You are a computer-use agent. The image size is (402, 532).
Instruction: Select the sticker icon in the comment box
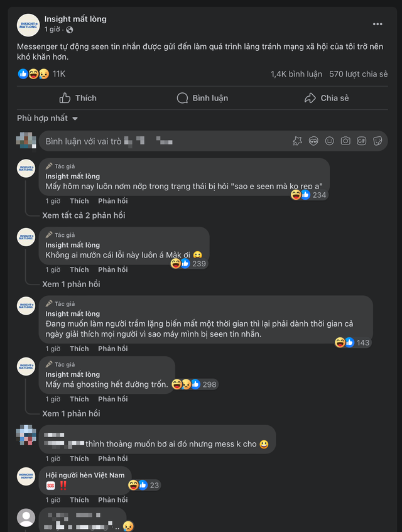378,141
